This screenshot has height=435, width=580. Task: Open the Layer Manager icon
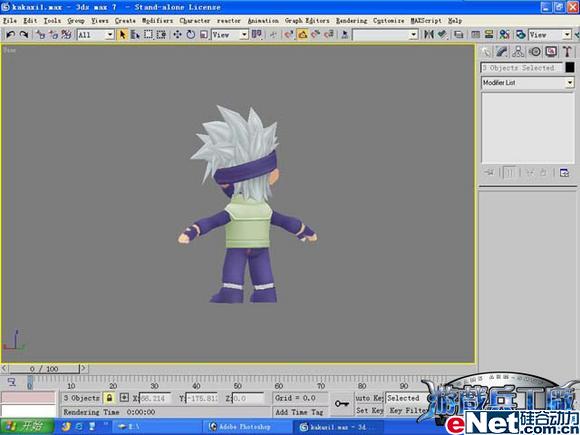pos(459,35)
